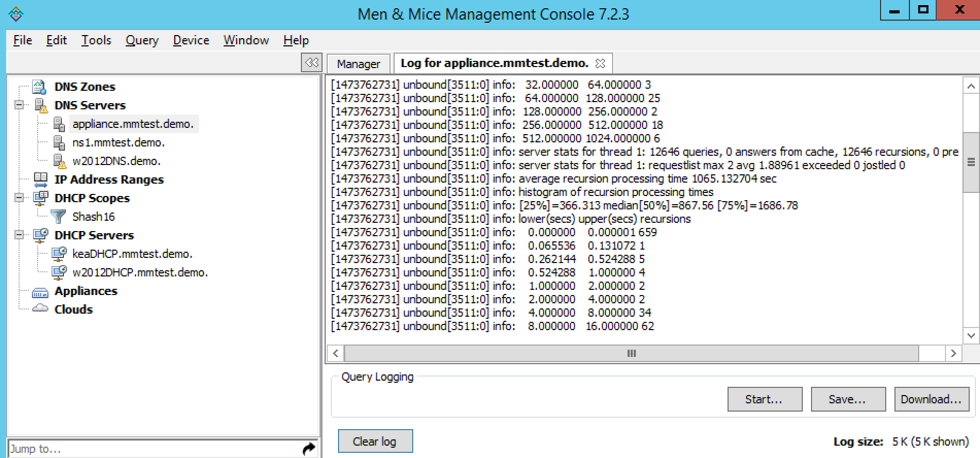
Task: Close the appliance.mmtest.demo. log tab
Action: (x=600, y=63)
